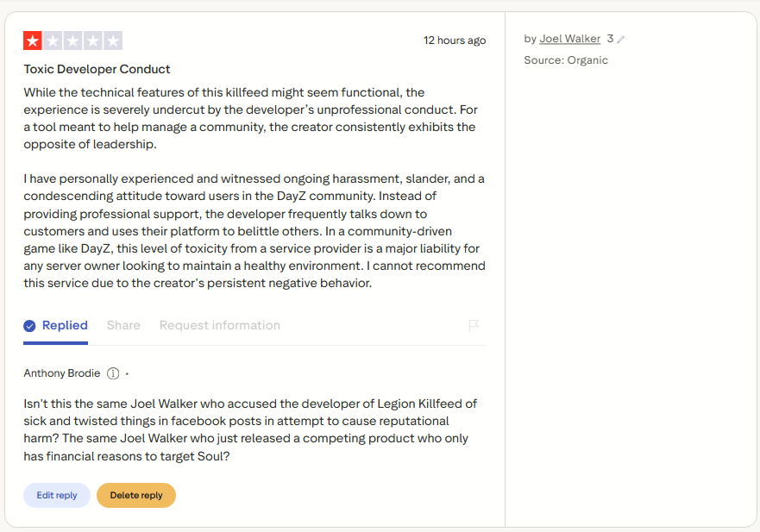Screen dimensions: 760x532
Task: Click the third gray rating star
Action: [72, 41]
